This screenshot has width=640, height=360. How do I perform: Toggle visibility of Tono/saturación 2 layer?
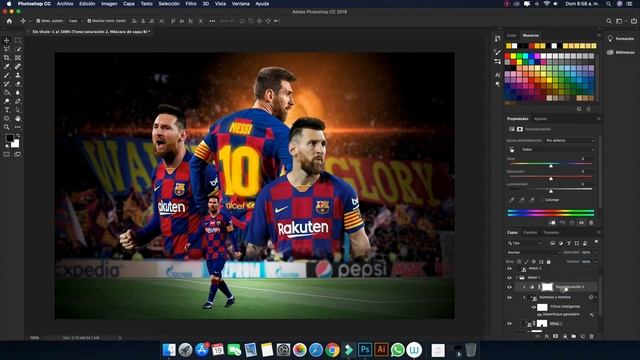(509, 287)
